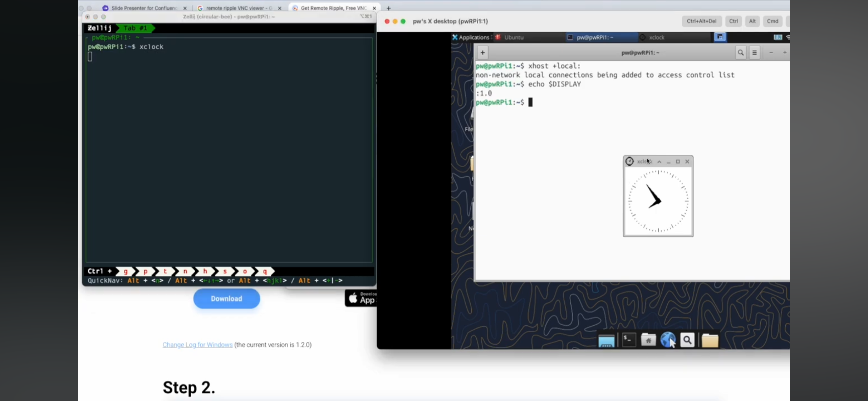Add new terminal tab with plus button
Image resolution: width=868 pixels, height=401 pixels.
coord(482,53)
